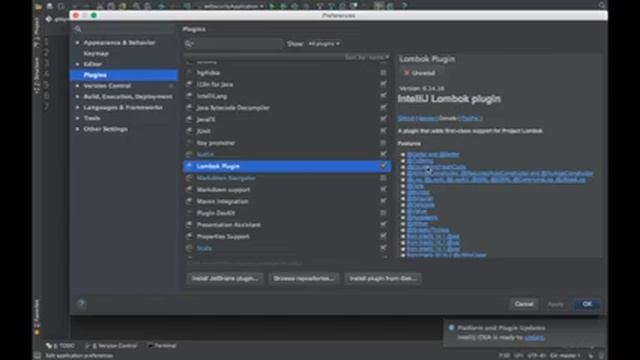Enable the Plugin DevKit checkbox
640x360 pixels.
tap(383, 213)
